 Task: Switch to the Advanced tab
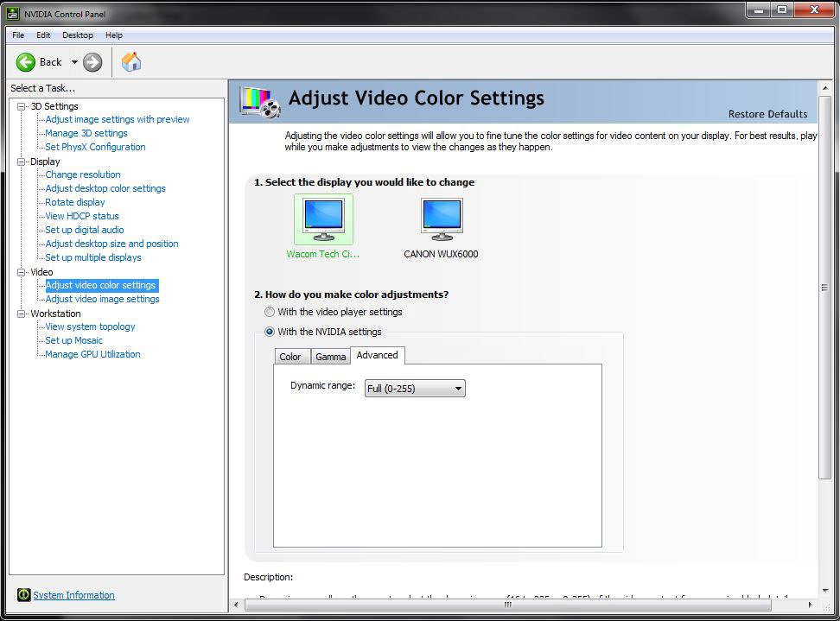(x=377, y=356)
